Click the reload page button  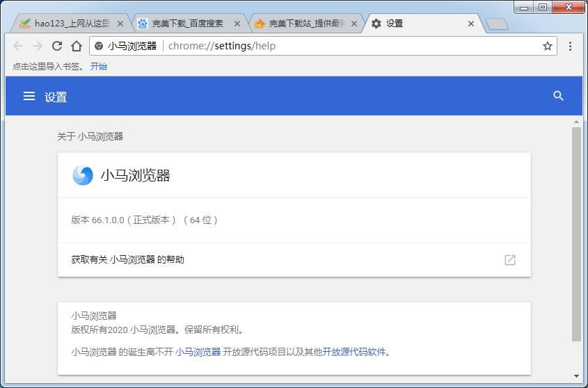pos(57,46)
